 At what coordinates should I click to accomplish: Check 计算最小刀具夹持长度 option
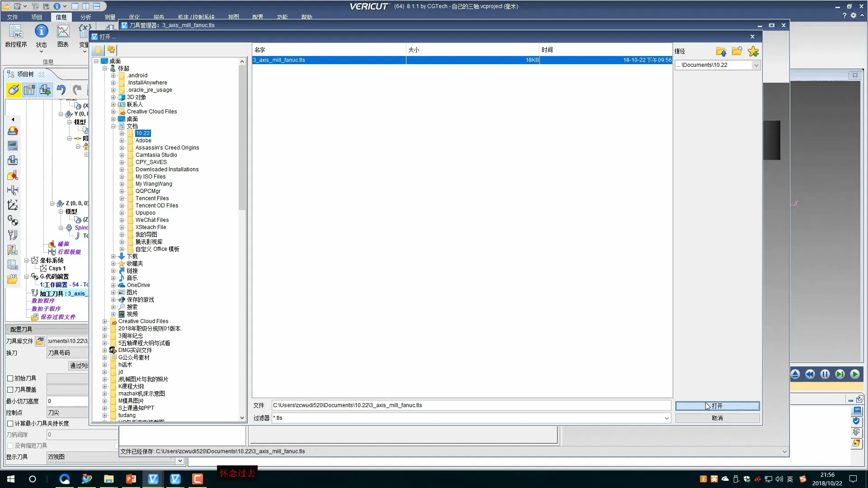(x=10, y=424)
